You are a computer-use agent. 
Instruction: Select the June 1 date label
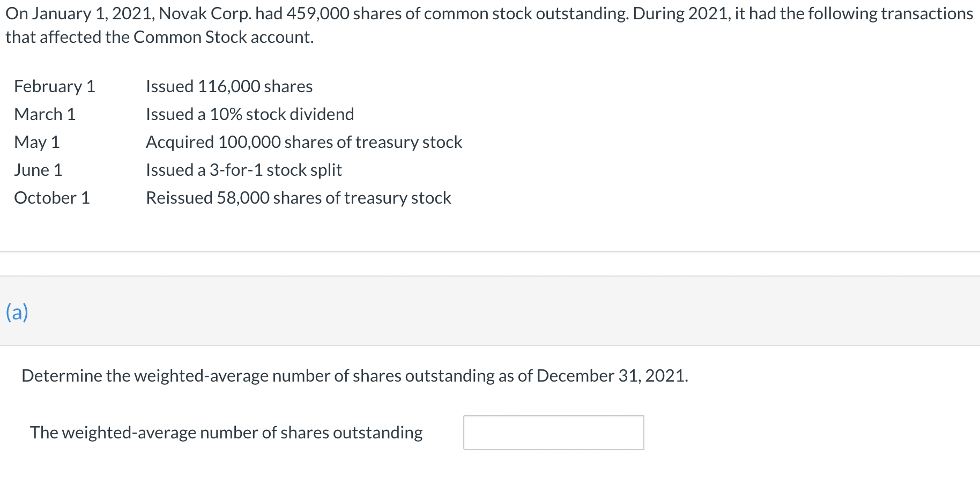(x=39, y=170)
